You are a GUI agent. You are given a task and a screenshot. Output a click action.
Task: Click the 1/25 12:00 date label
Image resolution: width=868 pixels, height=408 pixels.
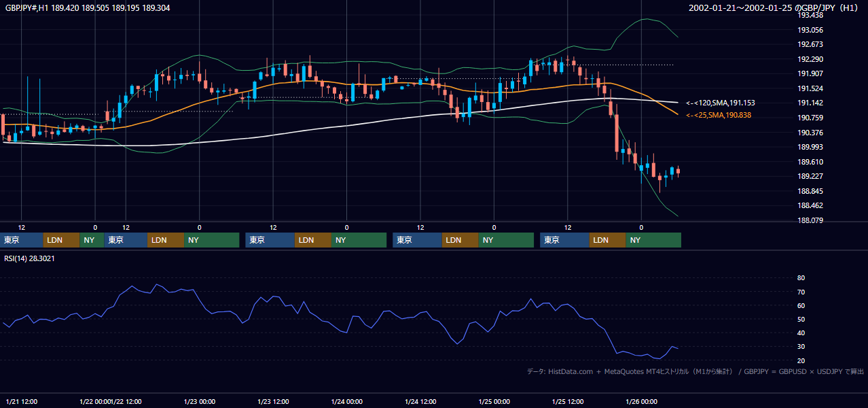[x=568, y=402]
